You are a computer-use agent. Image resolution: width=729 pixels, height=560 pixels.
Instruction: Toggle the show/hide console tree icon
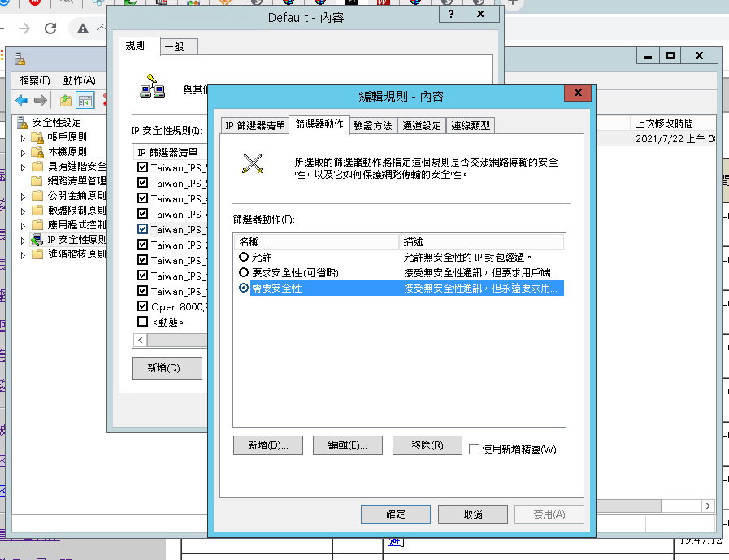point(84,100)
